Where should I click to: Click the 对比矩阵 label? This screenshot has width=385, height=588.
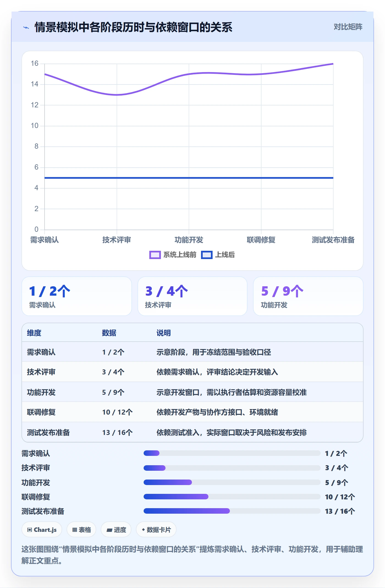pos(348,27)
